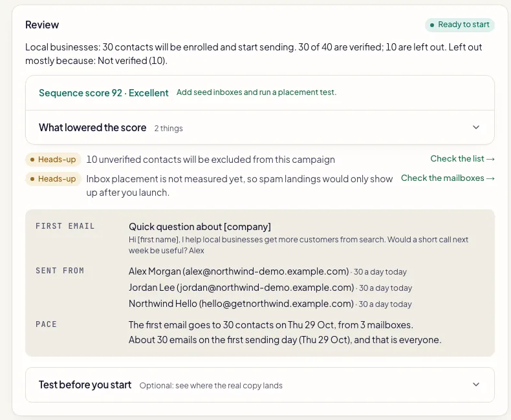The width and height of the screenshot is (511, 420).
Task: Open the Check the list link
Action: click(462, 158)
